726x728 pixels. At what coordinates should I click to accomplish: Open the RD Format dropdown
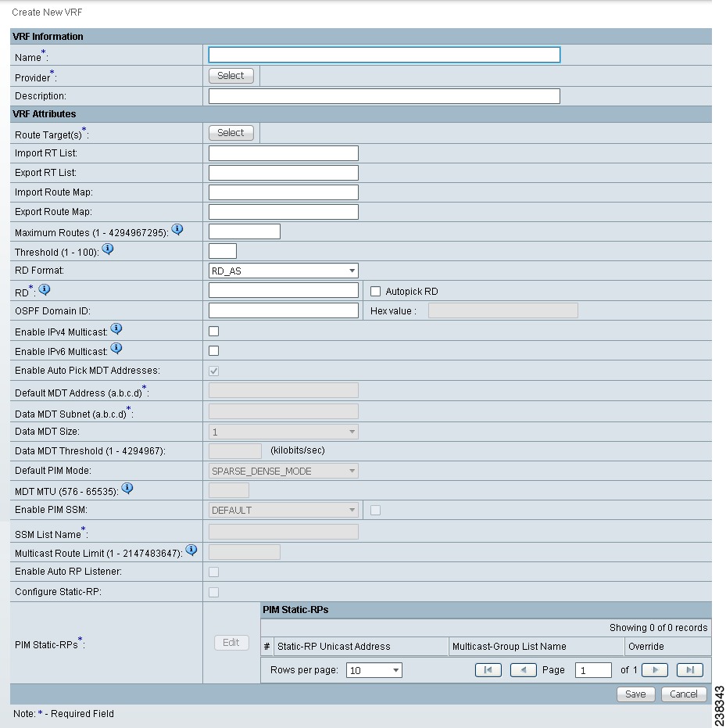pyautogui.click(x=284, y=271)
